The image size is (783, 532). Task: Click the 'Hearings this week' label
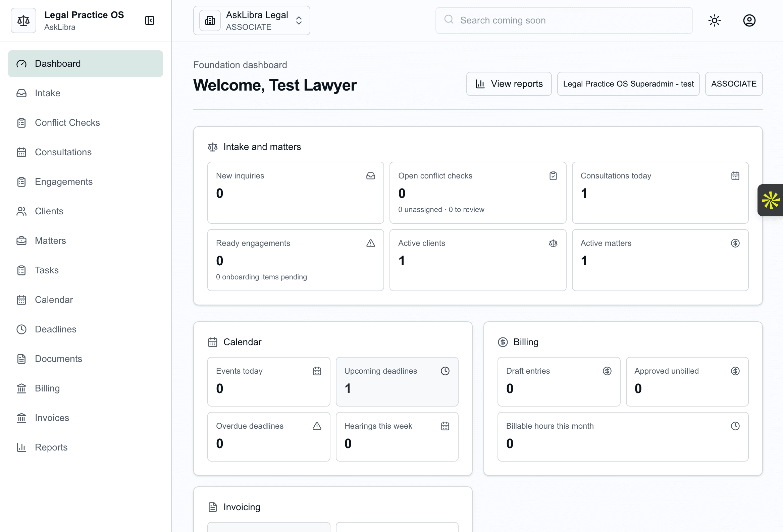[378, 426]
